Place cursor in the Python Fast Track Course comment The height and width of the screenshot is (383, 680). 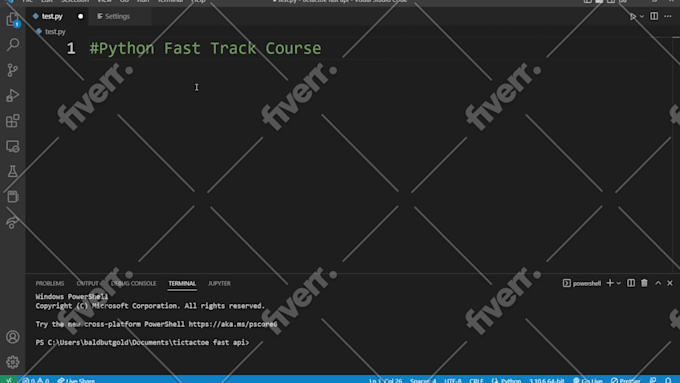coord(205,48)
